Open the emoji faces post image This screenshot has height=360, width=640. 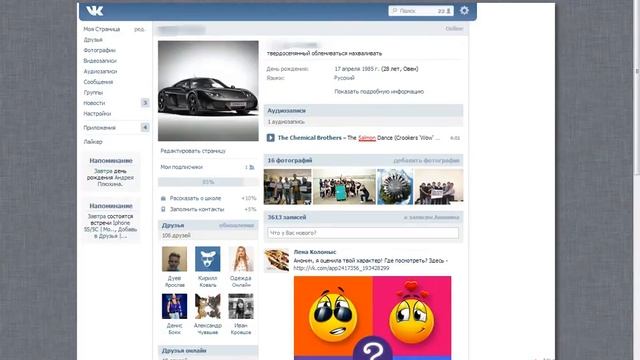point(372,318)
